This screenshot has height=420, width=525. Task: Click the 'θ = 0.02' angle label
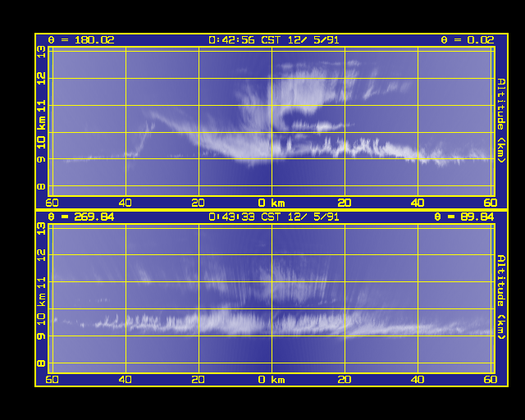point(468,40)
